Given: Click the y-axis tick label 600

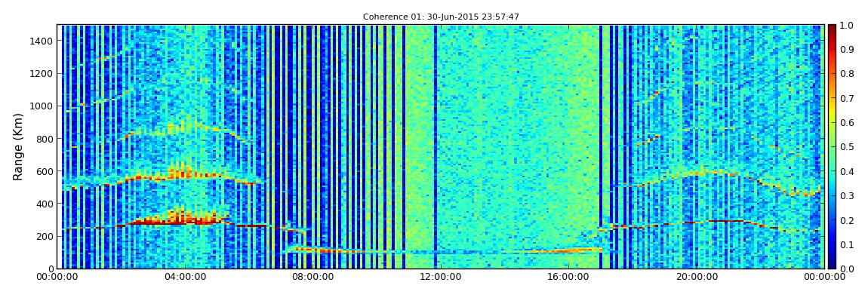Looking at the screenshot, I should (45, 171).
